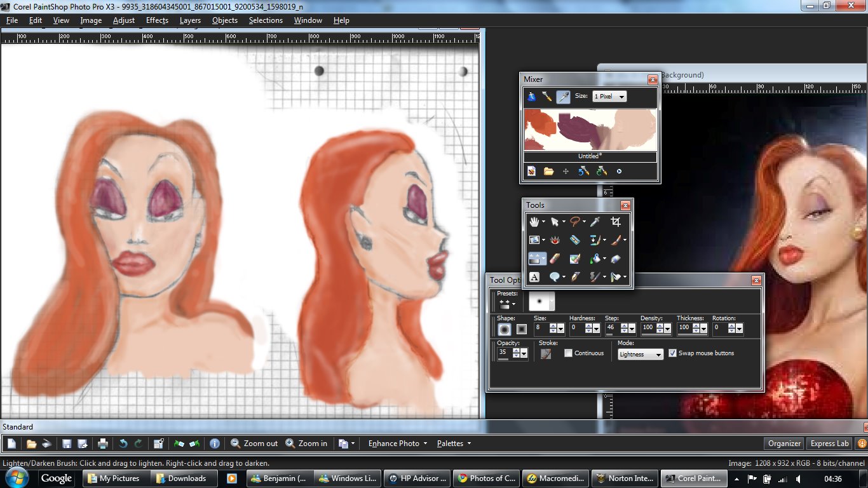Click the Save icon in Standard toolbar
Image resolution: width=868 pixels, height=488 pixels.
[x=67, y=444]
